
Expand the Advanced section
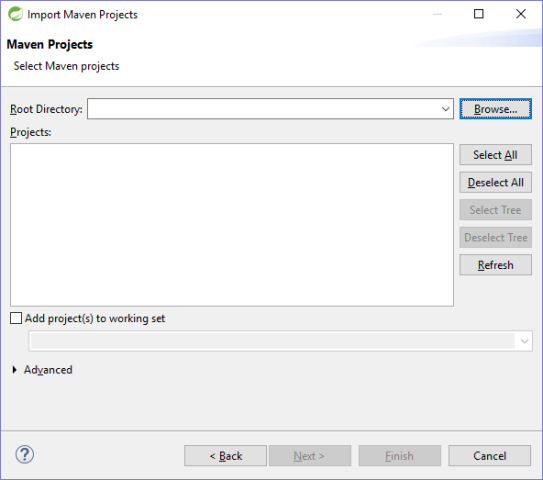(x=15, y=370)
